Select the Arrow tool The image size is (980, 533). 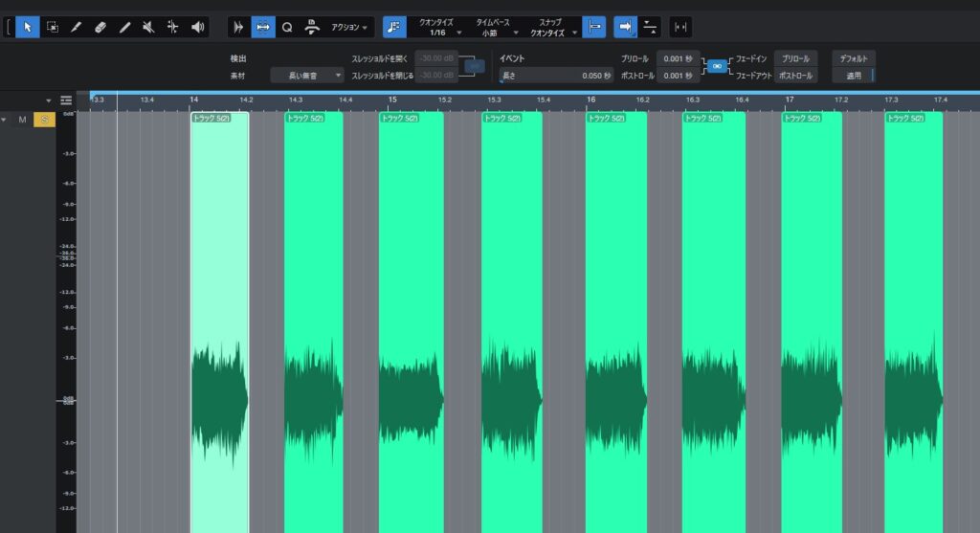(28, 27)
